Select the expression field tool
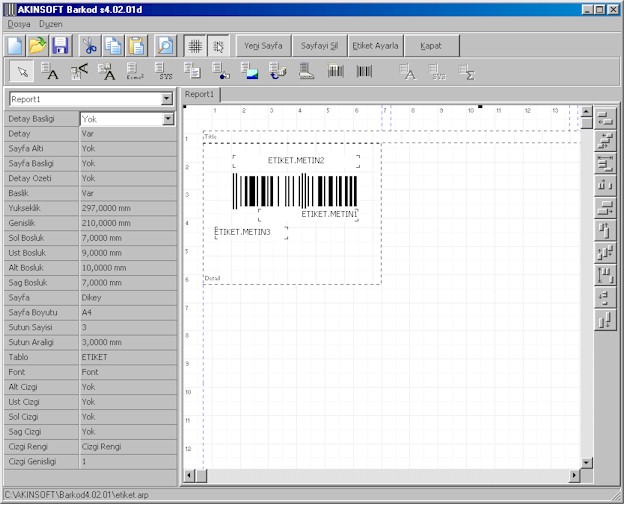The image size is (625, 505). click(135, 72)
